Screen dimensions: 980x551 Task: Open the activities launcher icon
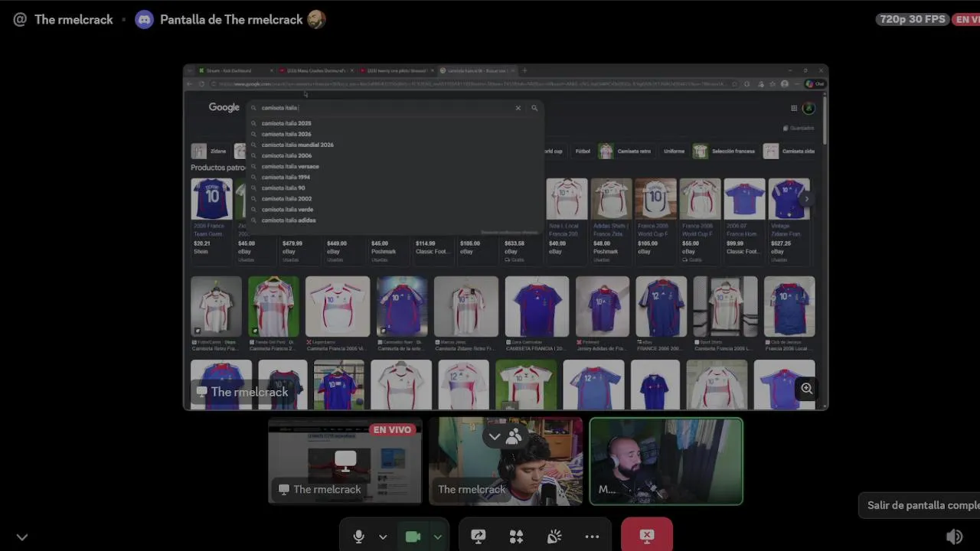tap(516, 536)
